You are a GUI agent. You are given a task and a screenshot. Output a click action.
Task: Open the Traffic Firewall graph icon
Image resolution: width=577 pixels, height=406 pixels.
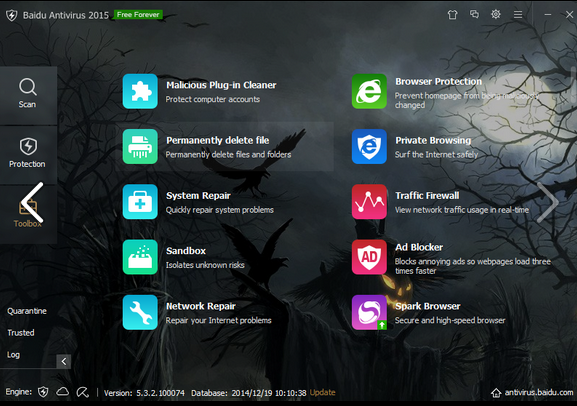(x=369, y=202)
